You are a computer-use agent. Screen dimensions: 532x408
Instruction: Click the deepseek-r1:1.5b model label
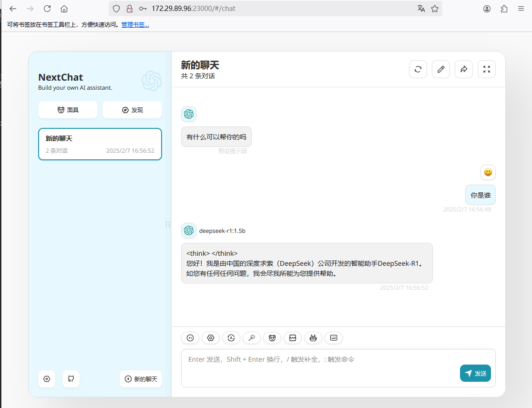pos(222,230)
